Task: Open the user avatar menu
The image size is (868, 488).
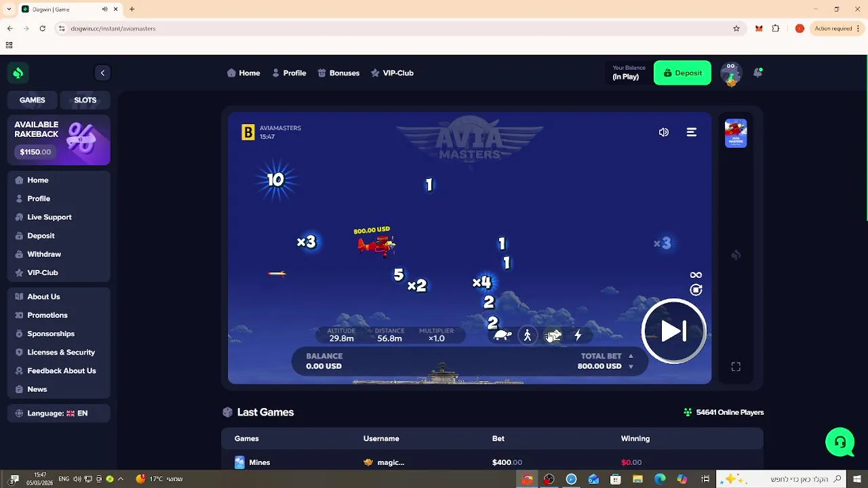Action: (730, 73)
